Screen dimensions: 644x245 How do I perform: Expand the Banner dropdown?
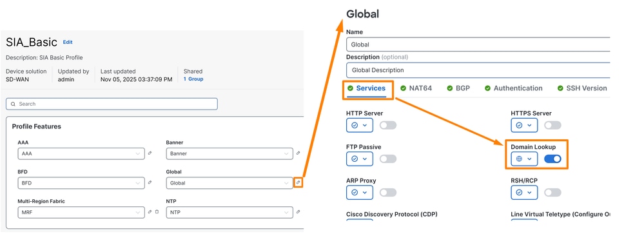229,153
